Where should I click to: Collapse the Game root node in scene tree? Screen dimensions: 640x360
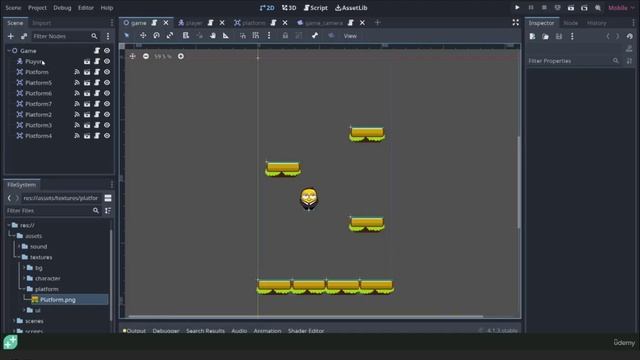pos(9,51)
